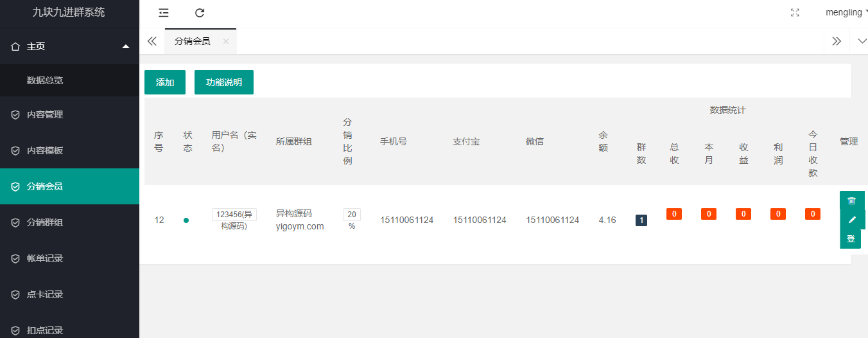Open 数据总览 in the sidebar

(x=45, y=80)
